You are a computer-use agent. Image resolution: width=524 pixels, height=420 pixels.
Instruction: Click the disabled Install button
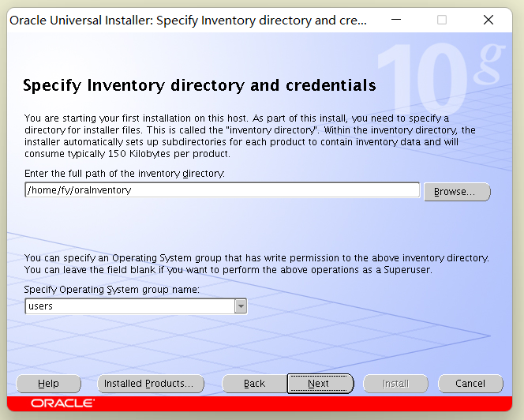(x=395, y=384)
